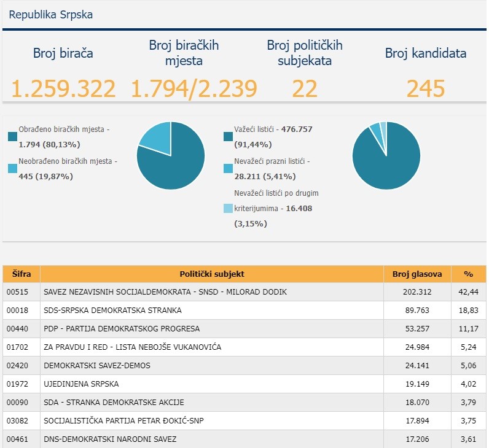Click the Nevažeći listići po drugim kriterijumima swatch
The height and width of the screenshot is (448, 489).
coord(229,209)
